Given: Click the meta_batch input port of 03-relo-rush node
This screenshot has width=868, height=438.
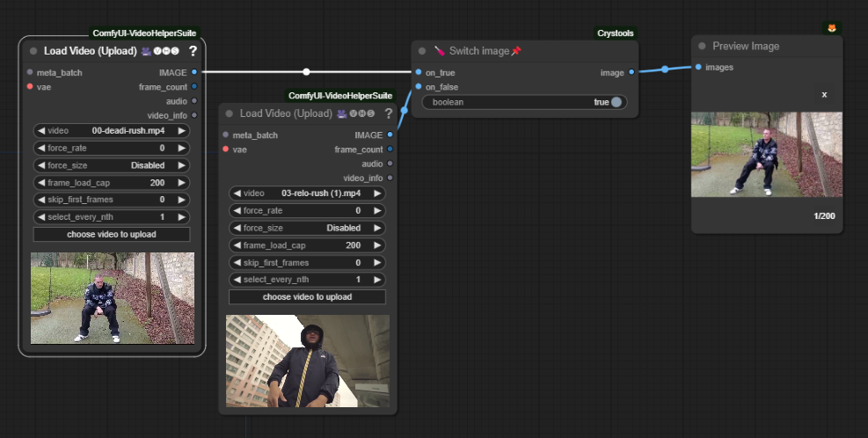Looking at the screenshot, I should point(226,135).
